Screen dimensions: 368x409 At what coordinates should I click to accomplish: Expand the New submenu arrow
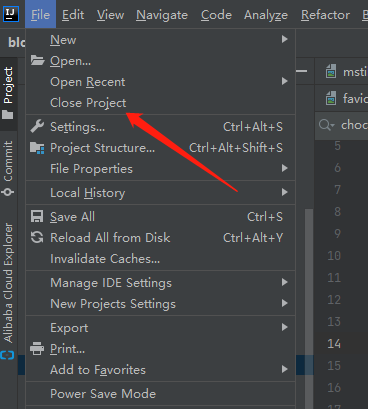284,39
